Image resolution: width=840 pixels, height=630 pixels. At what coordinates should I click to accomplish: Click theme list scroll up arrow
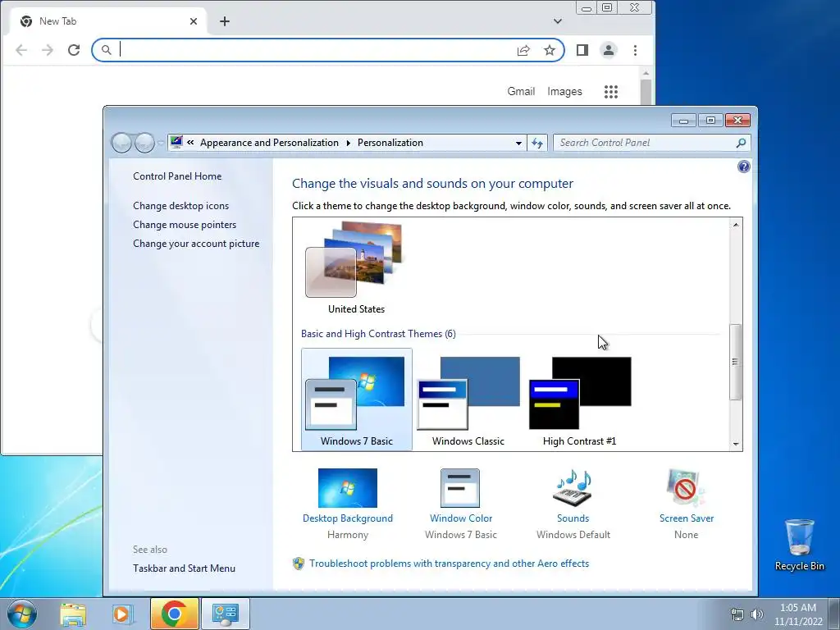click(736, 225)
